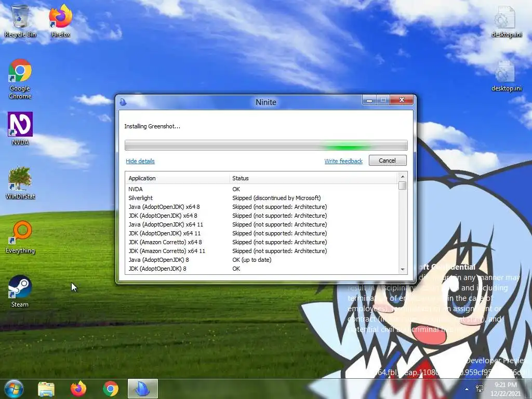Select JDK (AdoptOpenJDK) x64 11 row

[262, 233]
